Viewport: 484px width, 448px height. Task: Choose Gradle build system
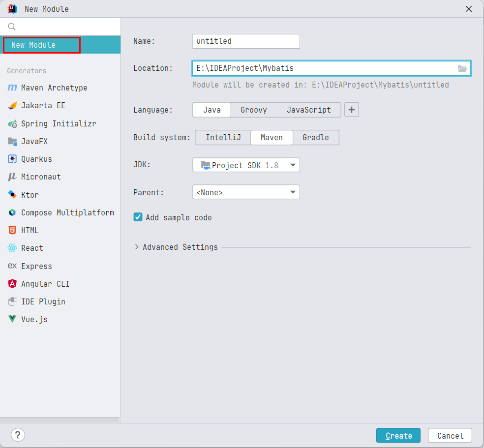[x=316, y=137]
